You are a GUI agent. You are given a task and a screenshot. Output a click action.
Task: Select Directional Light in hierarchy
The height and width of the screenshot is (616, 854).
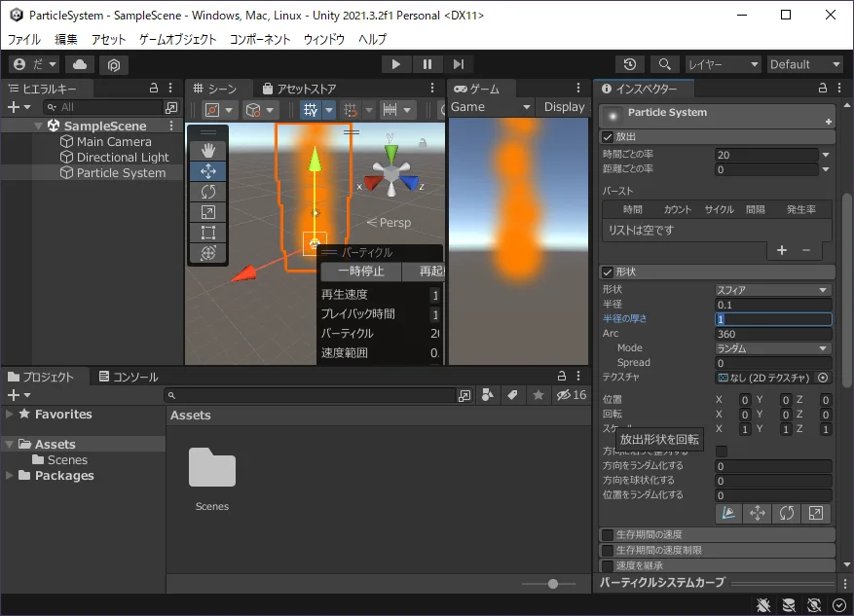click(123, 158)
